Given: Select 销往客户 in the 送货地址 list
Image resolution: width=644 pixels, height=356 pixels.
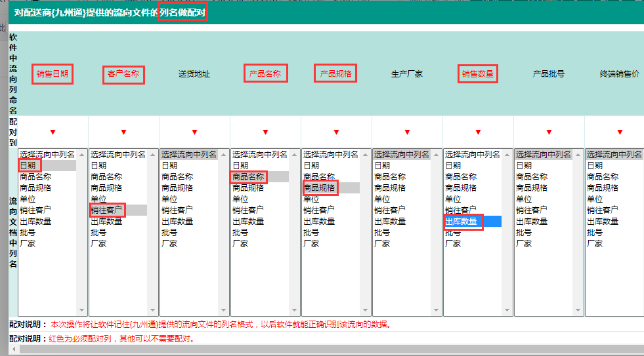Looking at the screenshot, I should pos(177,210).
